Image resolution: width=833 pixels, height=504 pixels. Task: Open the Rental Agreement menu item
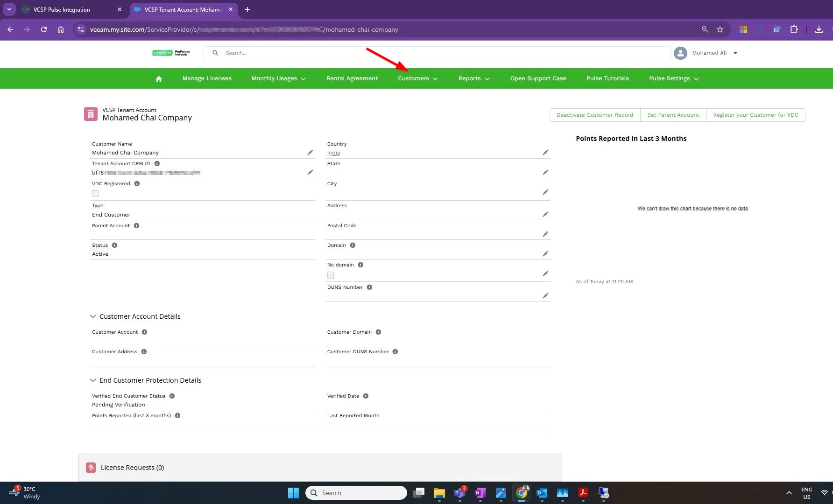[352, 78]
